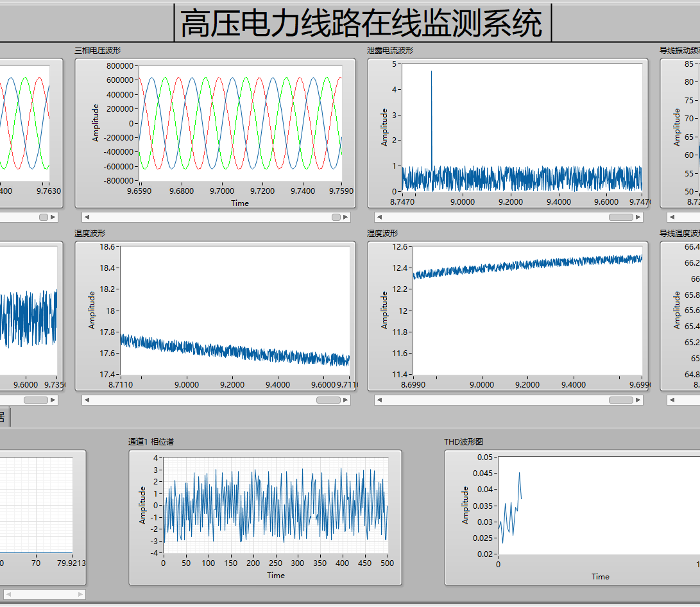Click right arrow of bottom-left spectrum graph scrollbar

(x=80, y=595)
